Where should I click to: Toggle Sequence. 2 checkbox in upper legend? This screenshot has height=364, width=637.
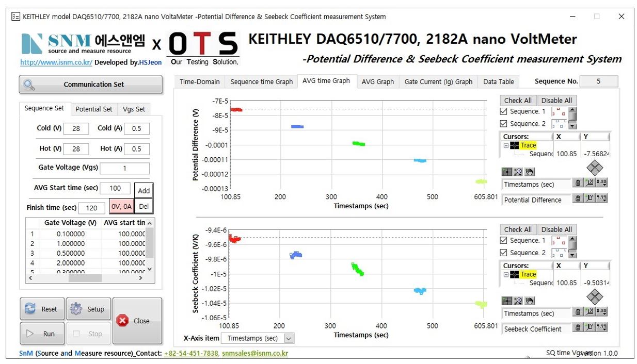pos(504,124)
